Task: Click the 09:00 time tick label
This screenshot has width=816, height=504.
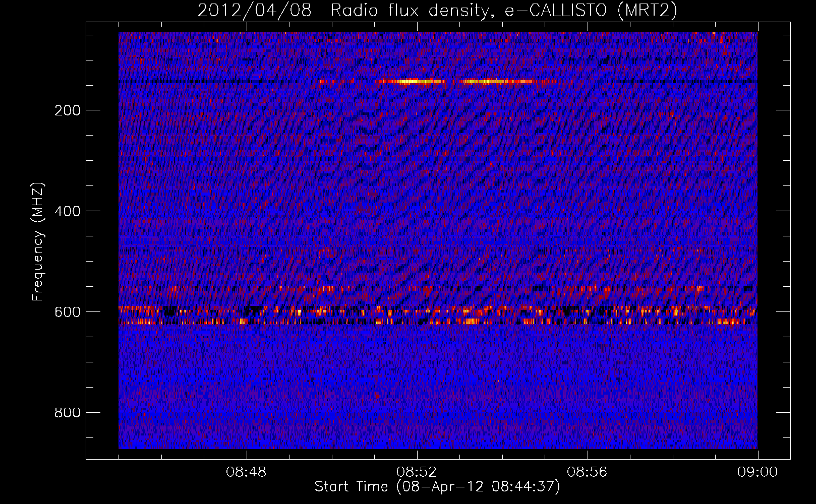Action: pos(757,472)
